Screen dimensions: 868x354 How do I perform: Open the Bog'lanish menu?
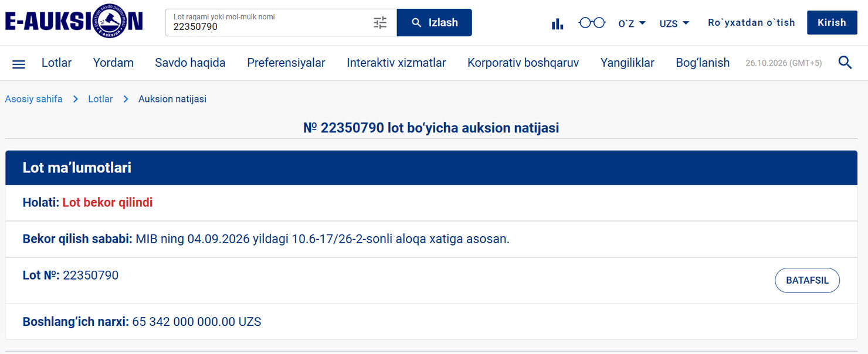coord(703,63)
